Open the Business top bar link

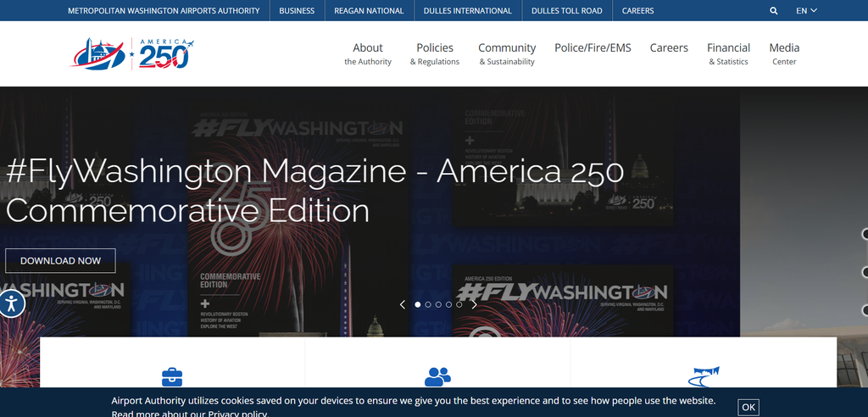(297, 10)
